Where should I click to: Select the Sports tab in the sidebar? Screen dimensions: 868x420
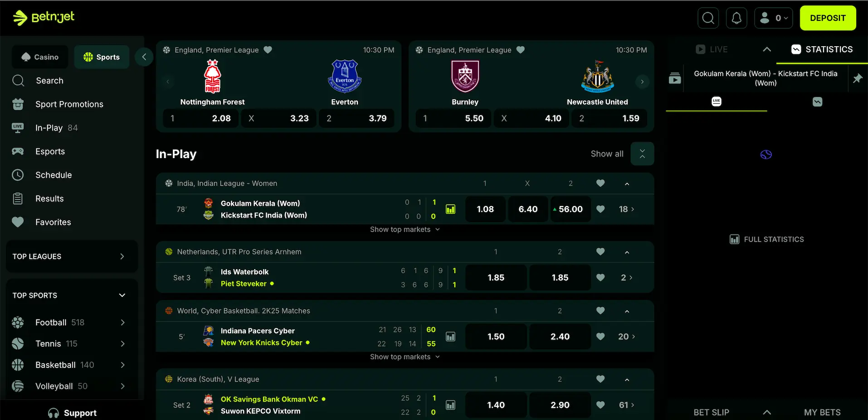click(102, 57)
